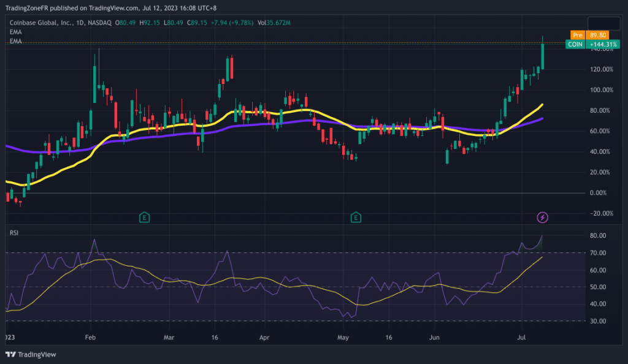Click the 'Jun' label on time axis
628x364 pixels.
(x=434, y=338)
